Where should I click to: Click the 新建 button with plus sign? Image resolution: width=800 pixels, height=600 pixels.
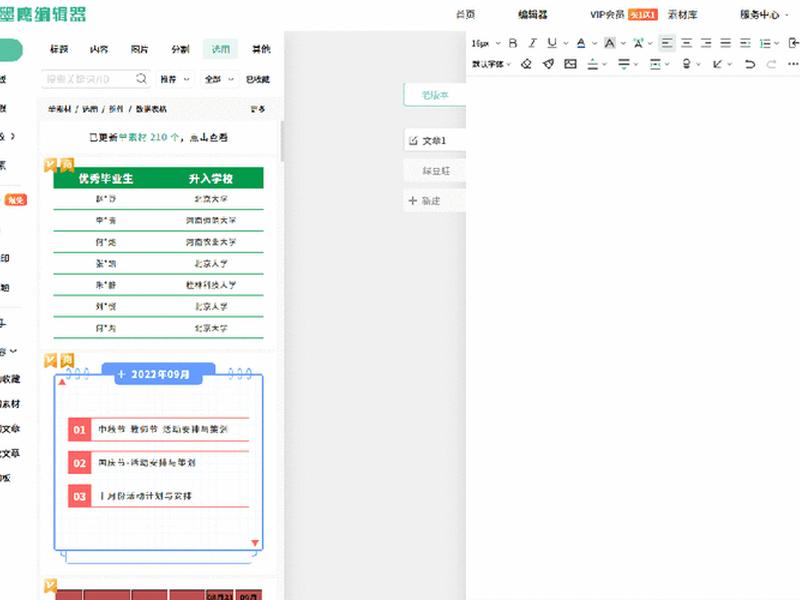[434, 201]
